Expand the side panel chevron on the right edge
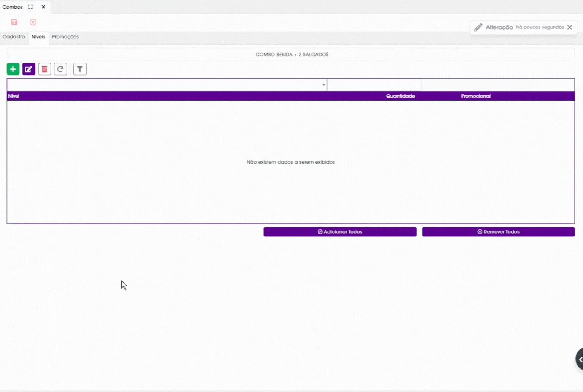This screenshot has height=392, width=583. click(580, 359)
